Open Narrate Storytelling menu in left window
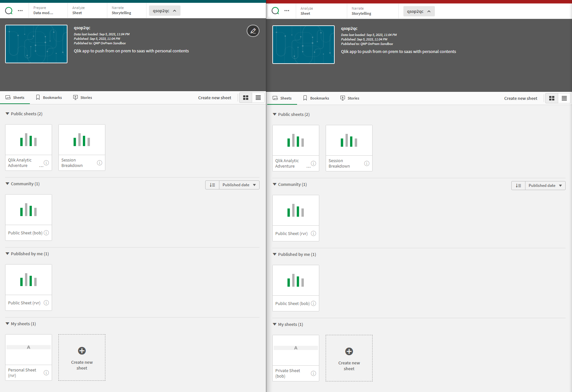Screen dimensions: 572x392 click(x=127, y=11)
